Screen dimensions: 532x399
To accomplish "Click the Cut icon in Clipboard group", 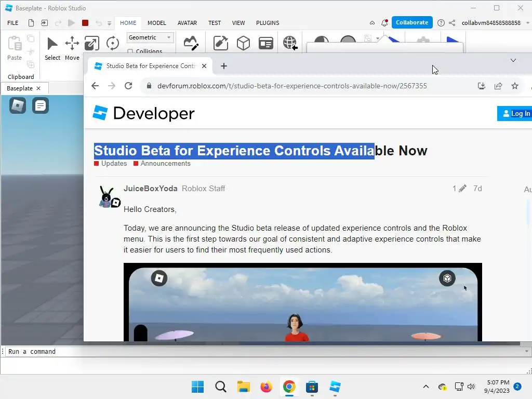I will point(31,51).
